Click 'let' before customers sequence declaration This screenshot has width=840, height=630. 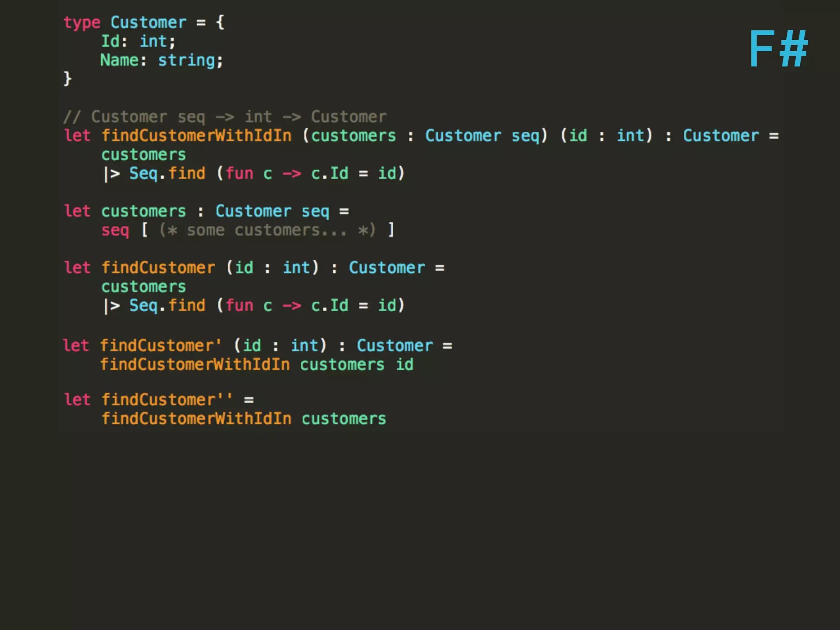[78, 211]
